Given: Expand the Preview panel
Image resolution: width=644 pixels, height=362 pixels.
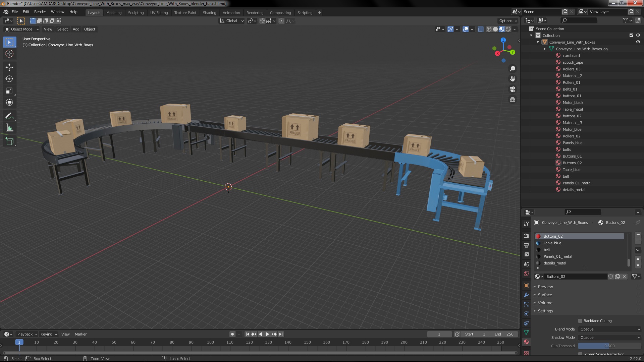Looking at the screenshot, I should [x=545, y=287].
